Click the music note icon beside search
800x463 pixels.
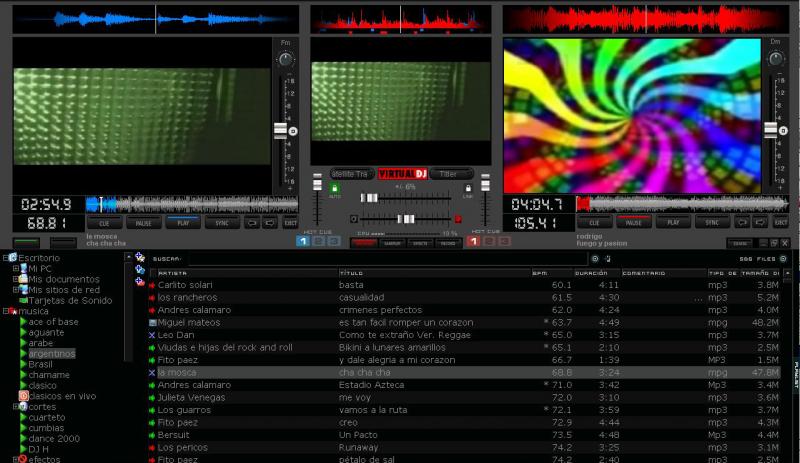tap(607, 259)
